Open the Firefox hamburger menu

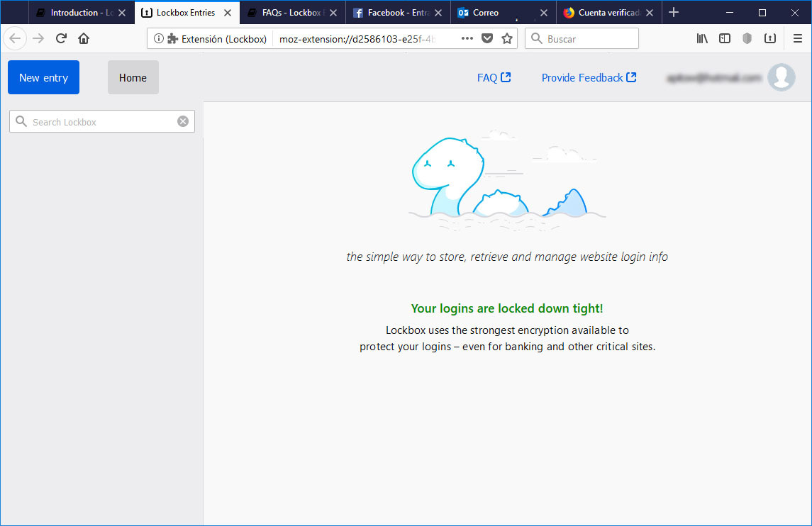pyautogui.click(x=798, y=38)
